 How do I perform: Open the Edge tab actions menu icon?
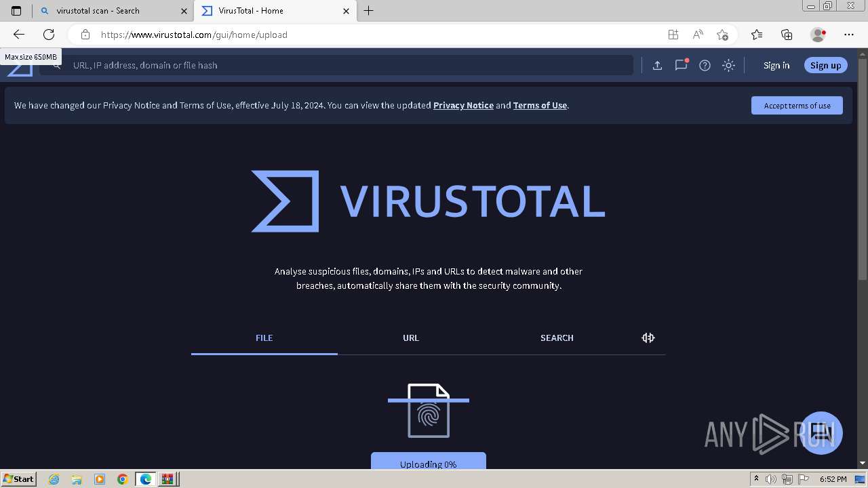pos(16,11)
